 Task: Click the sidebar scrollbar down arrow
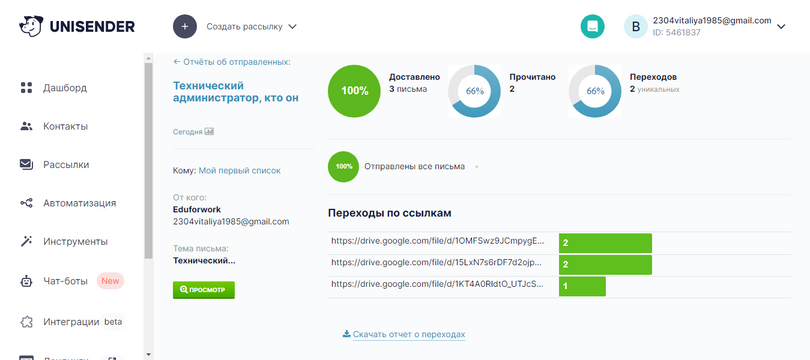point(149,355)
